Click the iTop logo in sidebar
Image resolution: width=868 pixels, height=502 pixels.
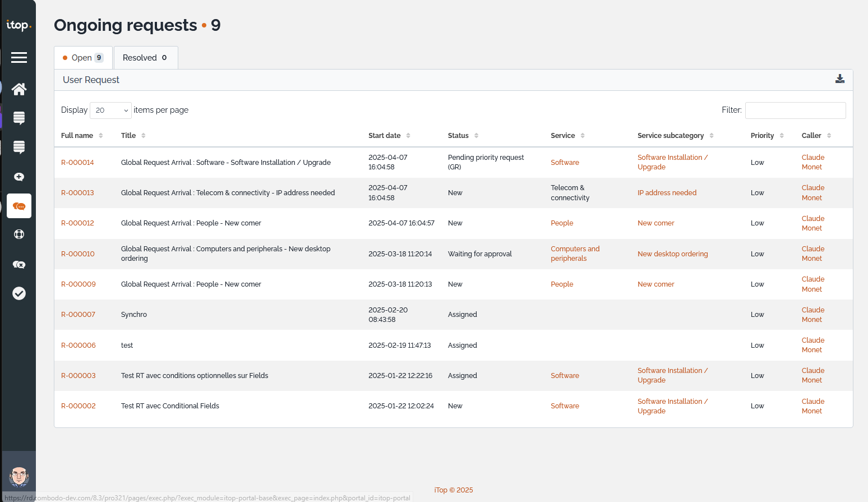(19, 25)
